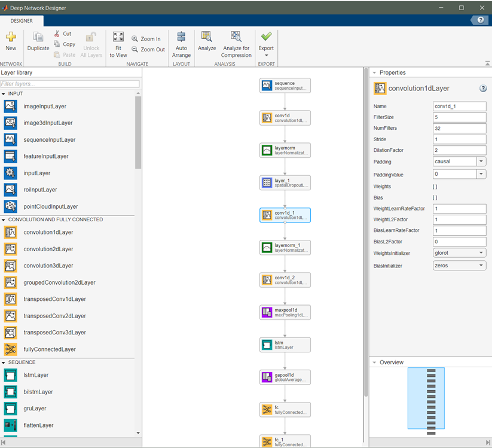Open the Export dropdown arrow

267,55
